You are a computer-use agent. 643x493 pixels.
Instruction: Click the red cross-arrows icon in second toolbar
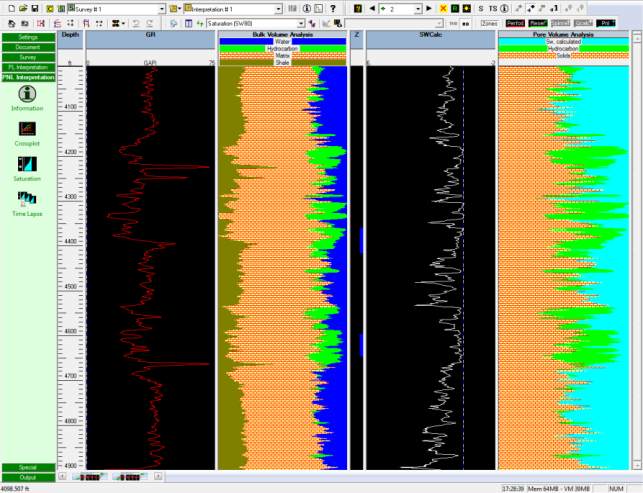tap(41, 24)
